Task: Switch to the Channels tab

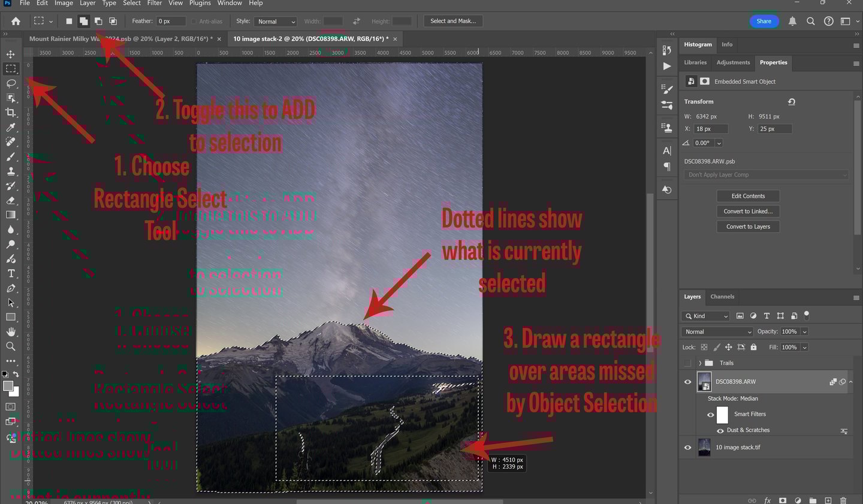Action: [x=722, y=297]
